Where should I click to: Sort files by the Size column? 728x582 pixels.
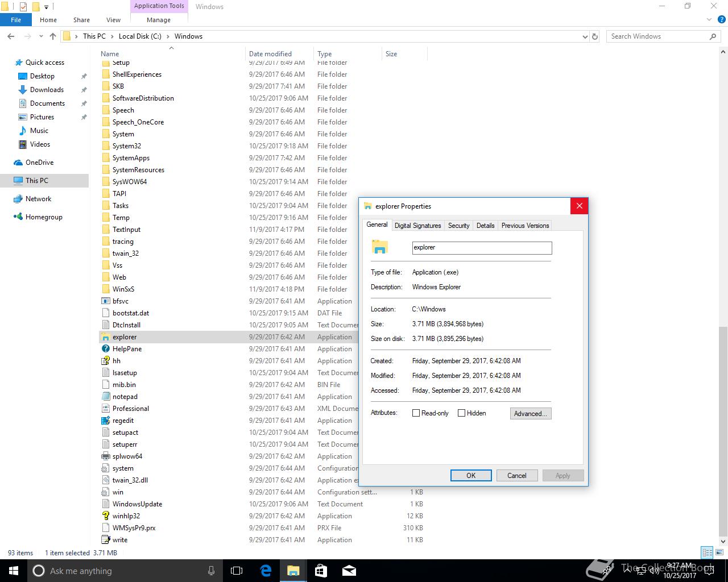404,54
